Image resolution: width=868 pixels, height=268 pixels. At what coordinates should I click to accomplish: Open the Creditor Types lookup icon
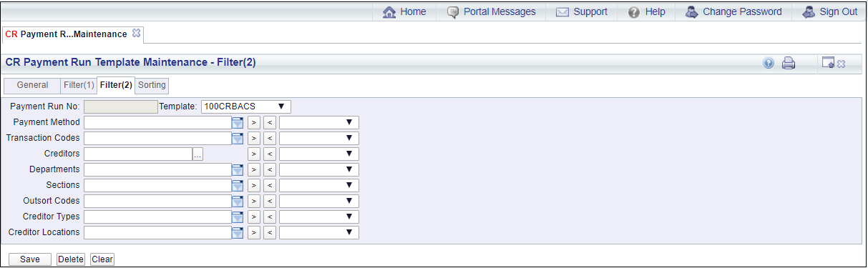(238, 217)
